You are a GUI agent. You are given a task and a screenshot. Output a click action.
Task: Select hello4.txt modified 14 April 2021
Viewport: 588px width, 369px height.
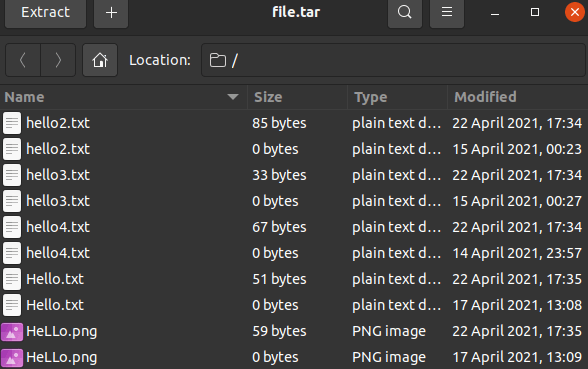coord(294,253)
